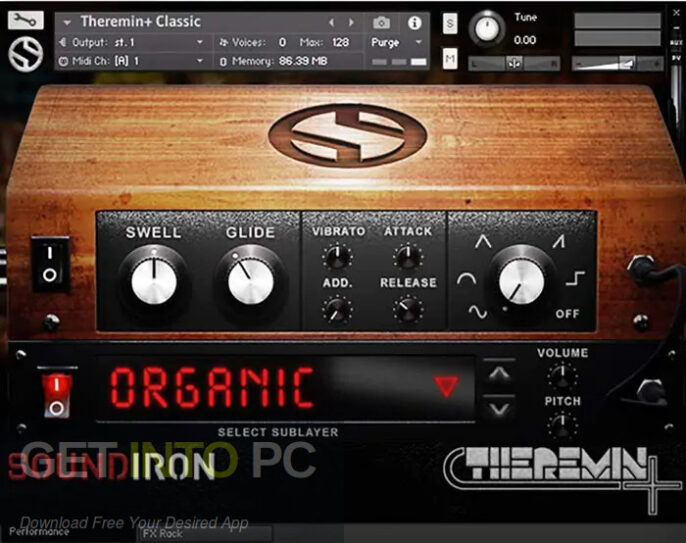This screenshot has height=543, width=686.
Task: Set the waveform selector to OFF
Action: pos(567,314)
